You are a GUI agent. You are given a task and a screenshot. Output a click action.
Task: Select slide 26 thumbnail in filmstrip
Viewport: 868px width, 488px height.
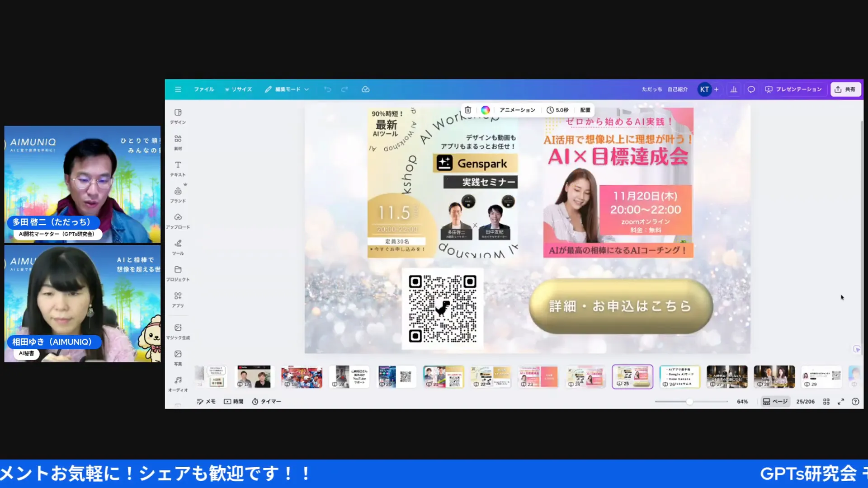point(679,376)
